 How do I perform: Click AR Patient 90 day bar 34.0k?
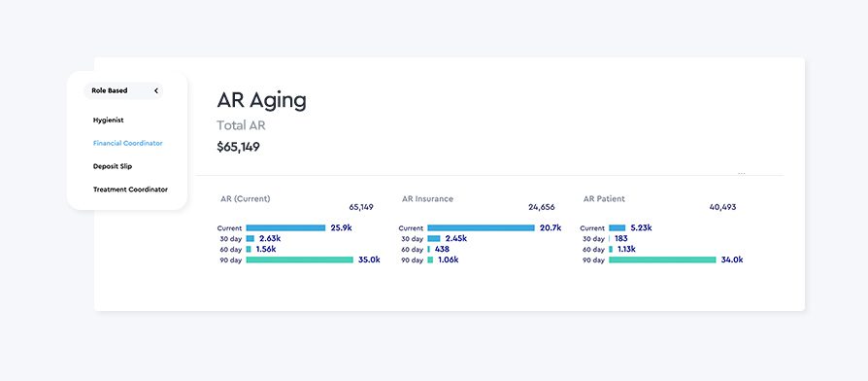point(662,260)
